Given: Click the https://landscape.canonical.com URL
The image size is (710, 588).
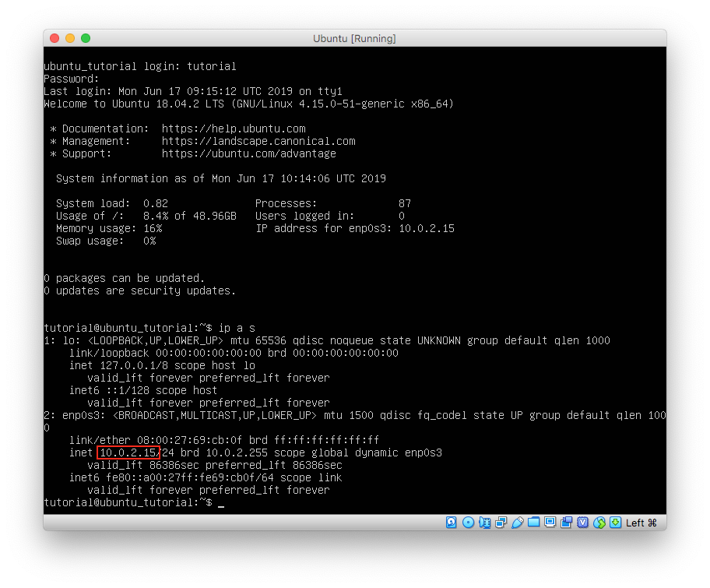Looking at the screenshot, I should tap(258, 141).
